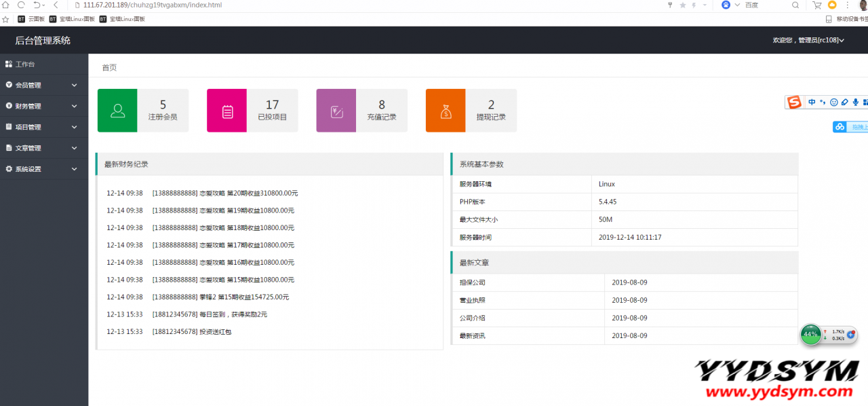Open the 公司介绍 article link

(x=473, y=318)
